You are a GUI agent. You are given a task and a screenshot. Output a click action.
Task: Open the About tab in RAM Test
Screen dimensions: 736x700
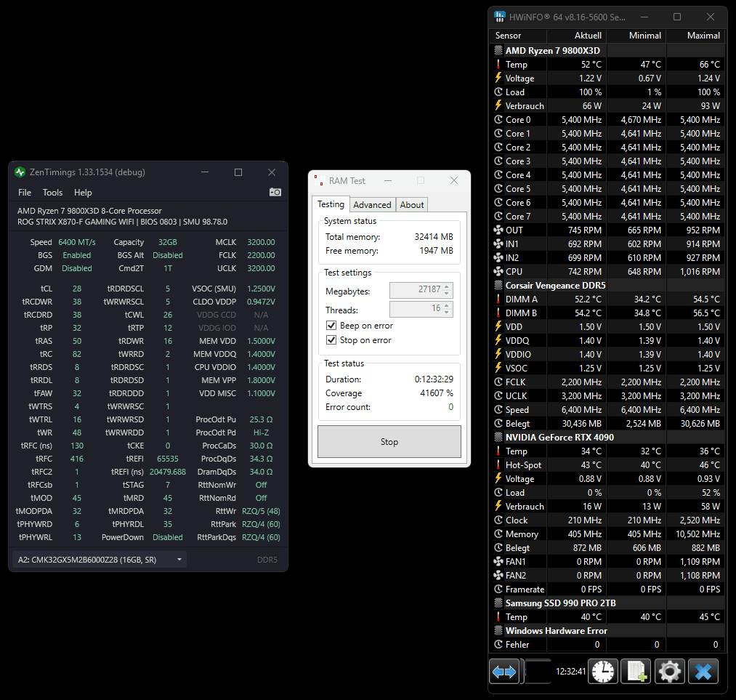pyautogui.click(x=412, y=205)
